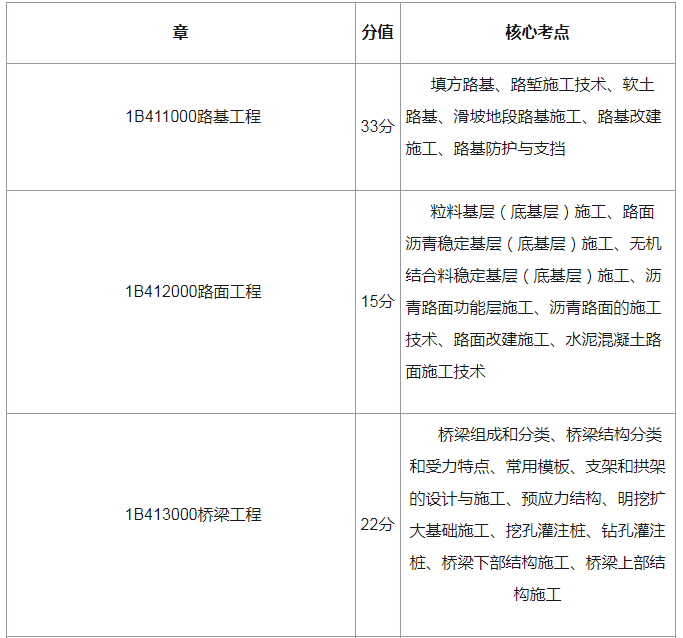Click the 22分 score cell
Screen dimensions: 683x638
(378, 524)
